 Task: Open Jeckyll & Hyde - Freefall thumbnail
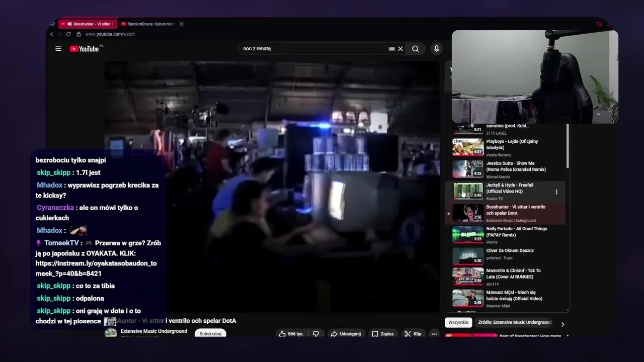click(468, 191)
